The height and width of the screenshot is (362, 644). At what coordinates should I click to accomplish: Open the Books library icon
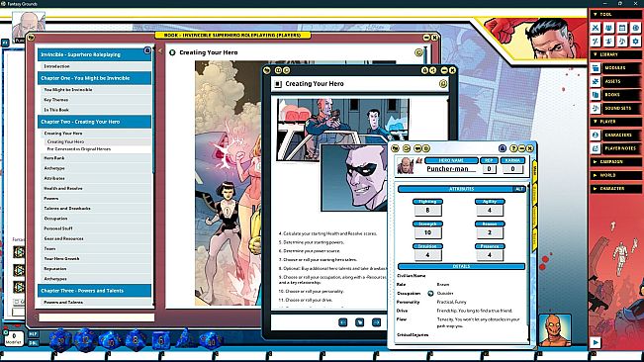point(596,95)
